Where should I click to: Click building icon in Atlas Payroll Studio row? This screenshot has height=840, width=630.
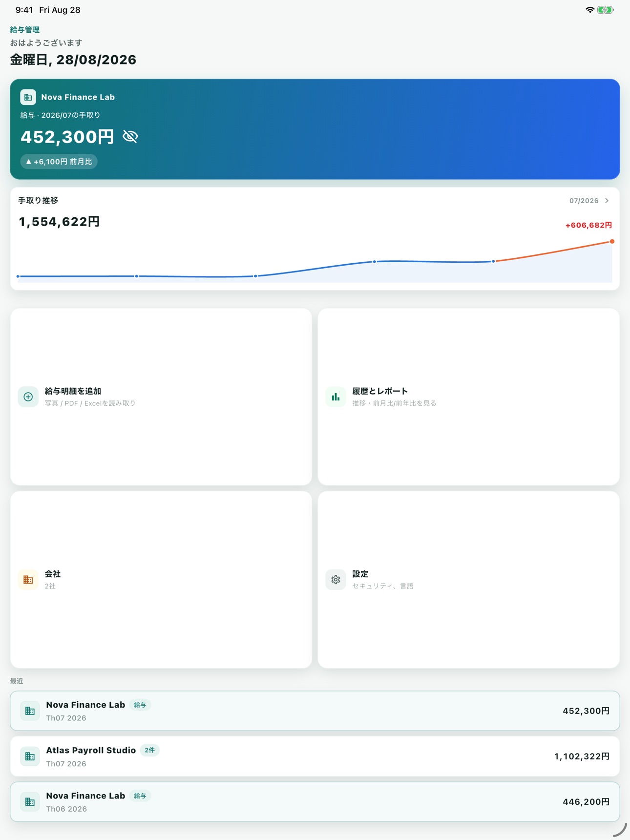[x=30, y=756]
